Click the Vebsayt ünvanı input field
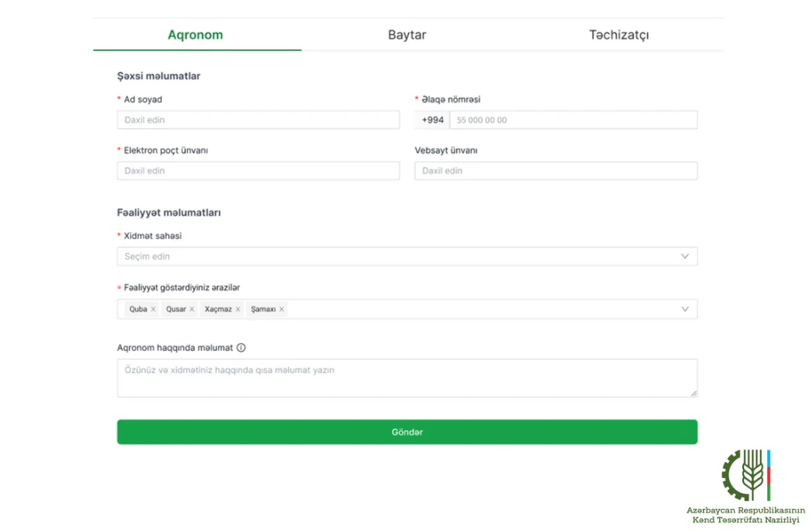This screenshot has width=811, height=532. tap(556, 171)
